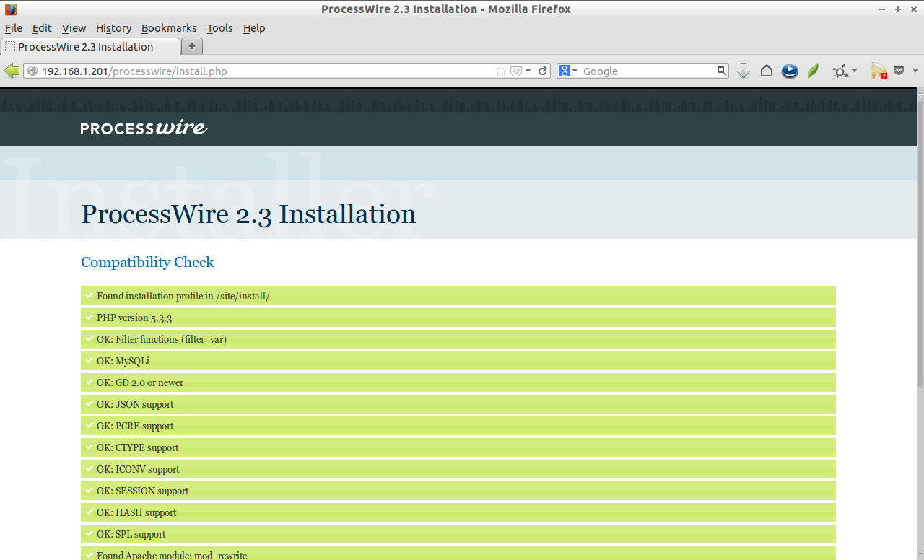Open the View menu

[x=74, y=28]
